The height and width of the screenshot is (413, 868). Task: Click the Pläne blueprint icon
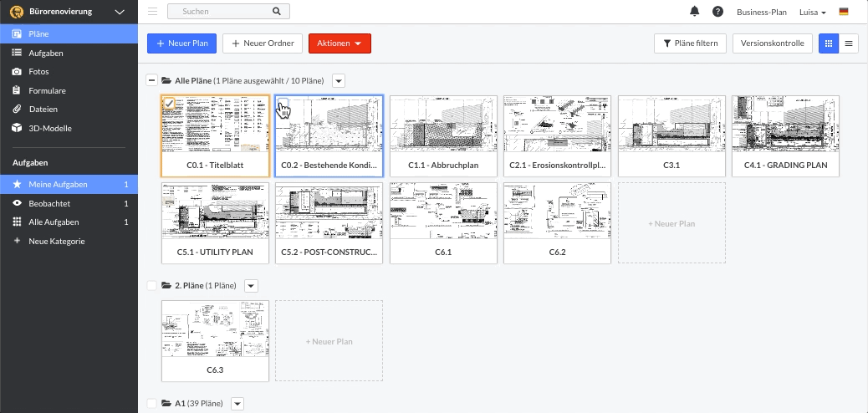(18, 33)
